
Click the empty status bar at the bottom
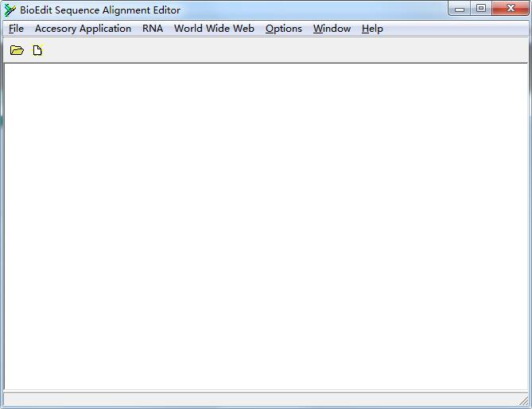[x=262, y=399]
